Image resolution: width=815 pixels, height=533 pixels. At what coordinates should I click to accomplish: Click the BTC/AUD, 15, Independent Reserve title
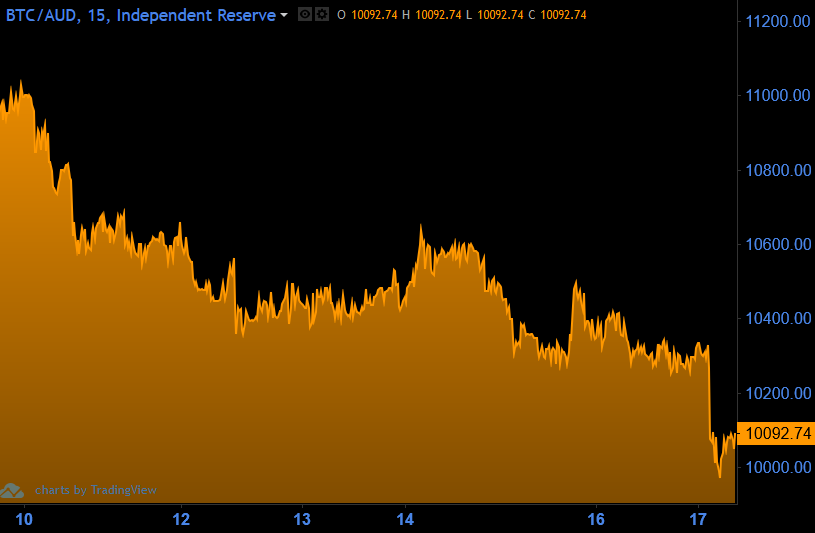(x=141, y=15)
